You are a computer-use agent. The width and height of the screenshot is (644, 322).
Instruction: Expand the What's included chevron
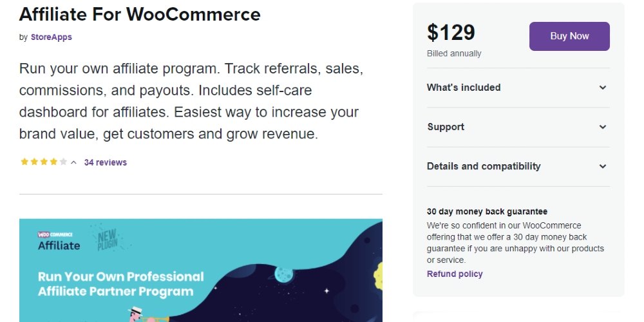coord(603,88)
